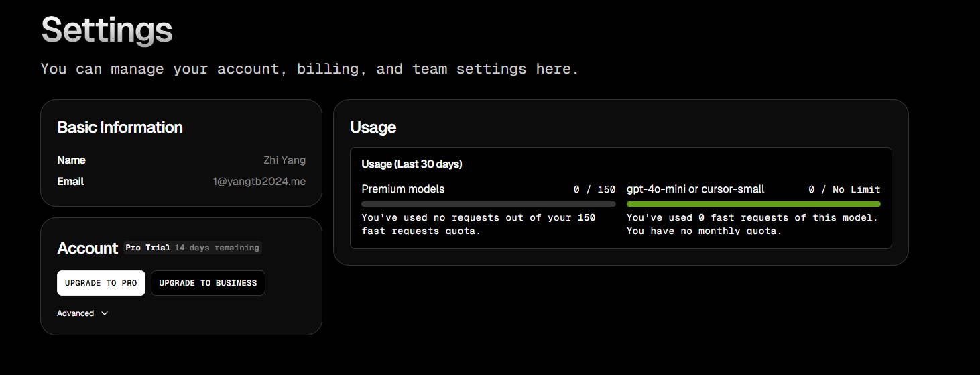Click the Usage (Last 30 days) title
The height and width of the screenshot is (375, 980).
tap(412, 164)
